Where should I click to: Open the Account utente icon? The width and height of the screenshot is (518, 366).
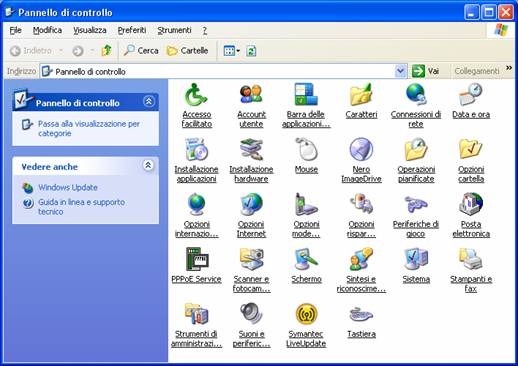tap(251, 94)
